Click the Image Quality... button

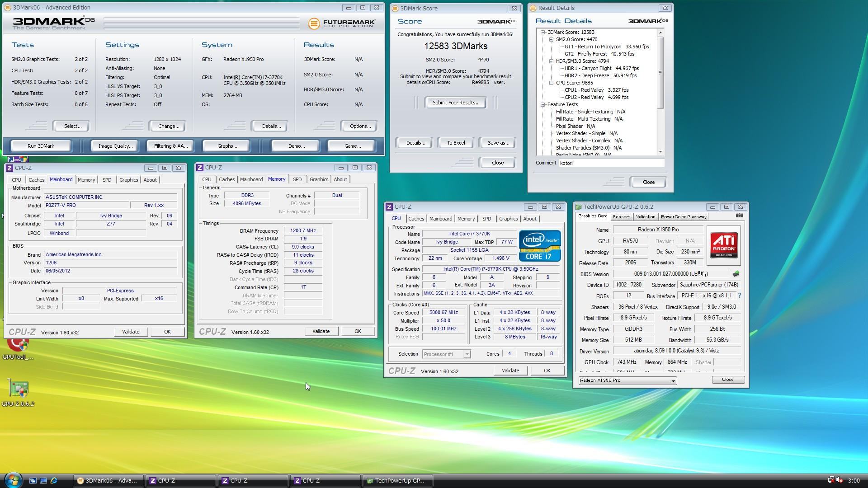(116, 146)
